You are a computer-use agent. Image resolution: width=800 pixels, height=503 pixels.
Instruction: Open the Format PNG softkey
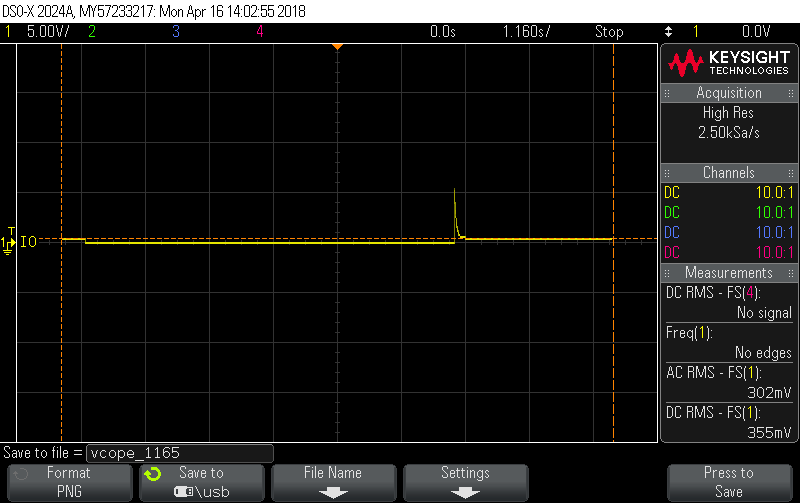point(69,483)
